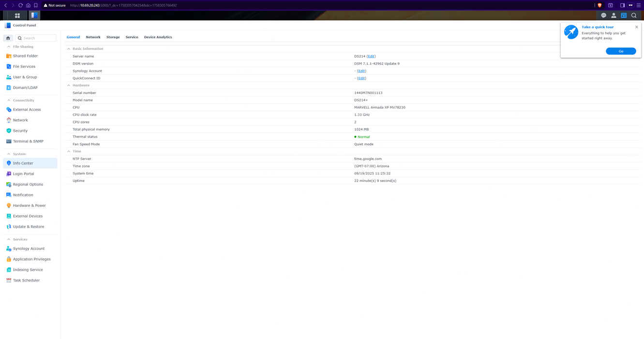
Task: Click Go on the quick tour popup
Action: click(x=621, y=51)
